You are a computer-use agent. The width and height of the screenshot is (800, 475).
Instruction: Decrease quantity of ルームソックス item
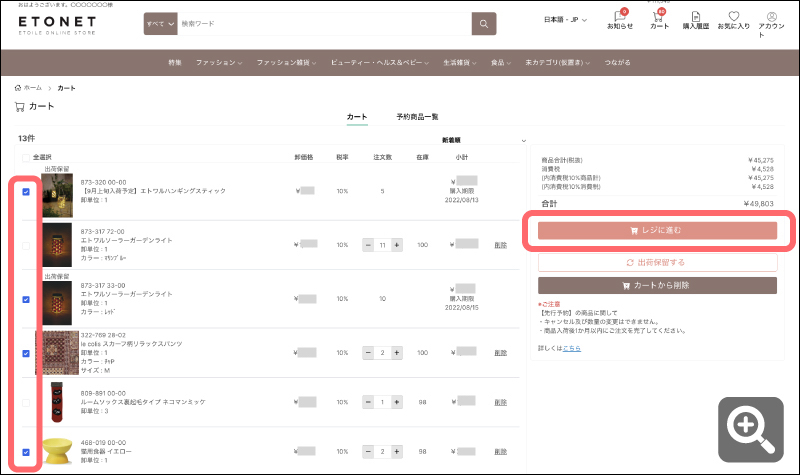pyautogui.click(x=368, y=402)
